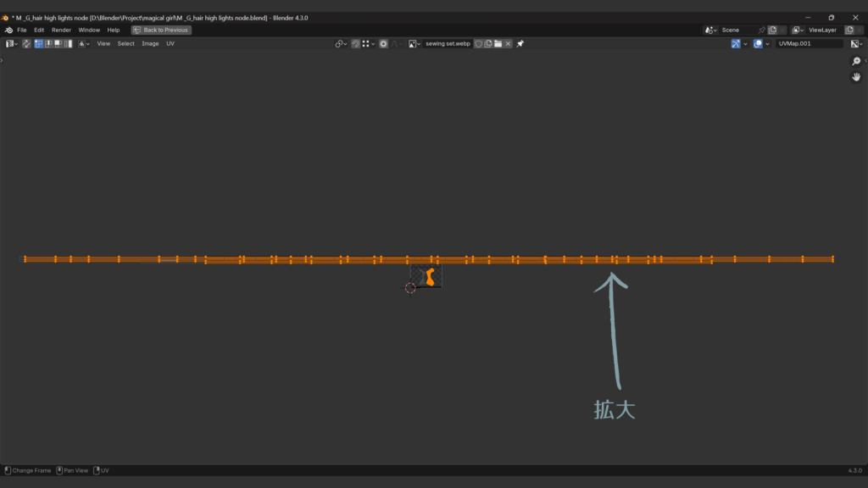Image resolution: width=868 pixels, height=488 pixels.
Task: Click the zoom magnifier viewport icon
Action: 856,62
